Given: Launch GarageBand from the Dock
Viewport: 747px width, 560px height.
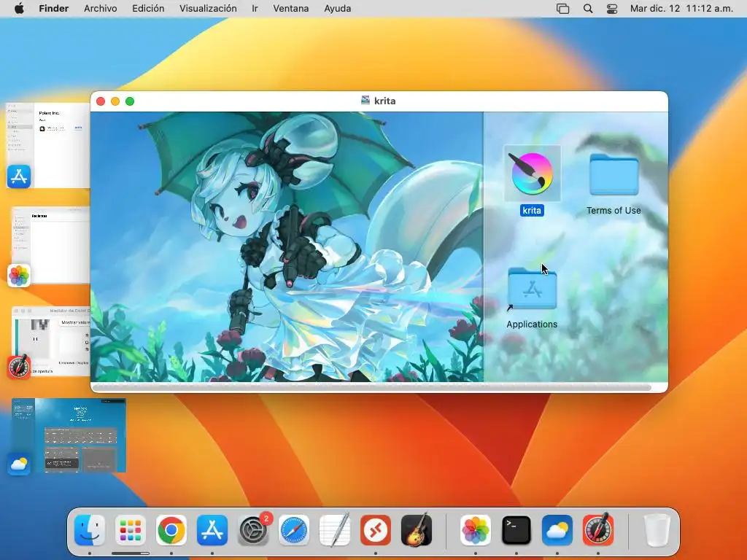Looking at the screenshot, I should [x=417, y=530].
